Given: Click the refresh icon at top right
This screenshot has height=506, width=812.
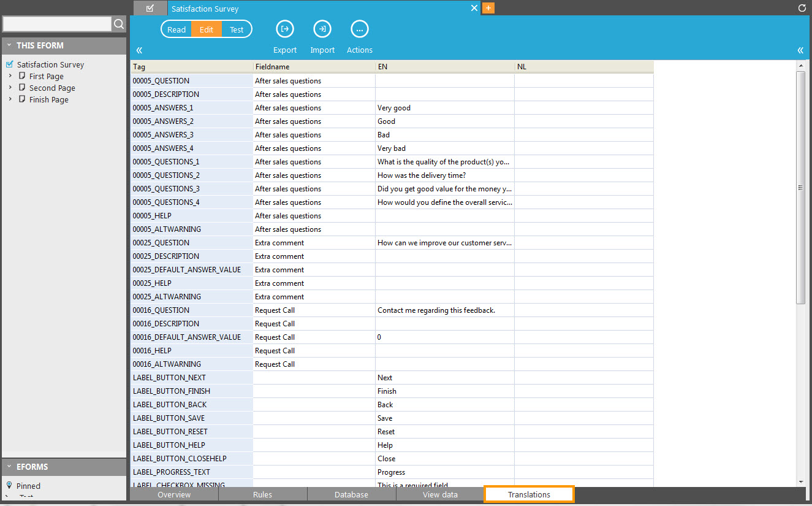Looking at the screenshot, I should (802, 8).
